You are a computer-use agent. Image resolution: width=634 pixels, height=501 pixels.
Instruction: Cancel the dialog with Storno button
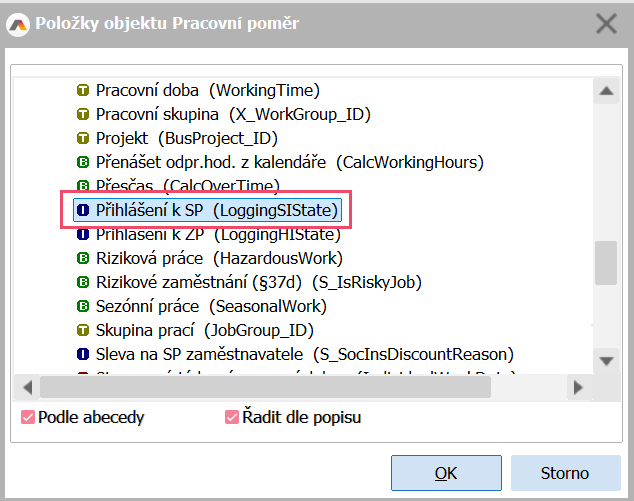pos(565,472)
